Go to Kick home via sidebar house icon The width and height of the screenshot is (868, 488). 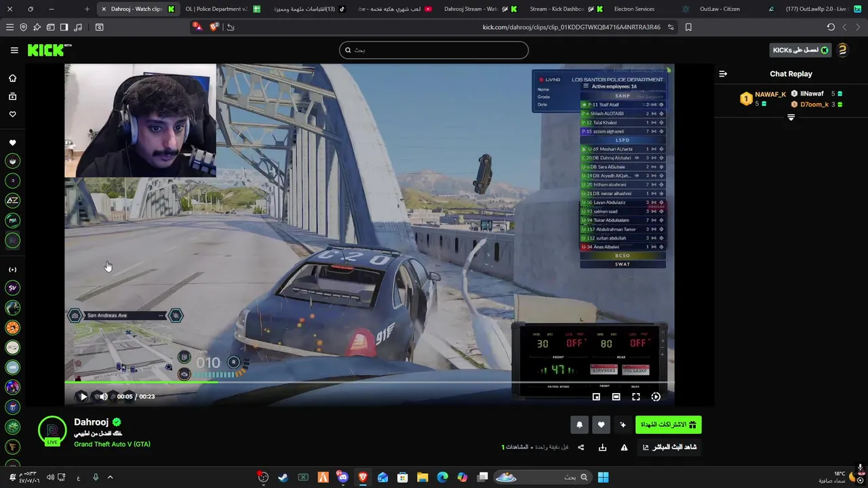click(12, 78)
